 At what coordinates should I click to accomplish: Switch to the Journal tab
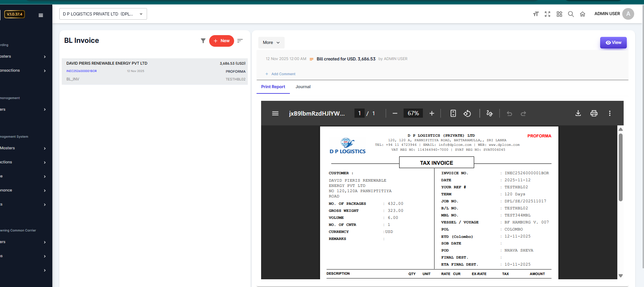(x=303, y=87)
